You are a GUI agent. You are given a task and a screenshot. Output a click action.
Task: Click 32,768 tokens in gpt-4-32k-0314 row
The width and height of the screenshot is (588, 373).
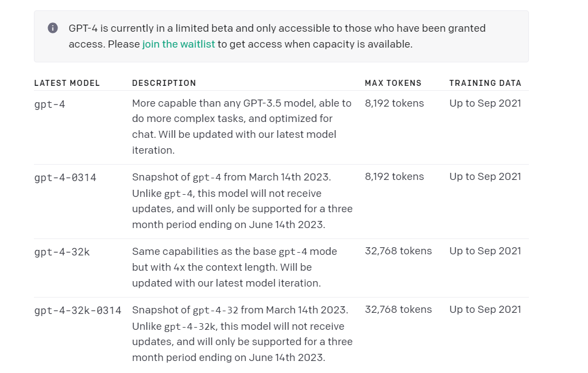[398, 309]
